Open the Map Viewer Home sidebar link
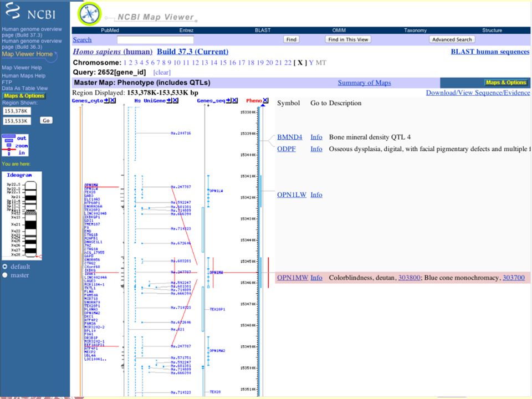The height and width of the screenshot is (399, 532). [x=27, y=54]
